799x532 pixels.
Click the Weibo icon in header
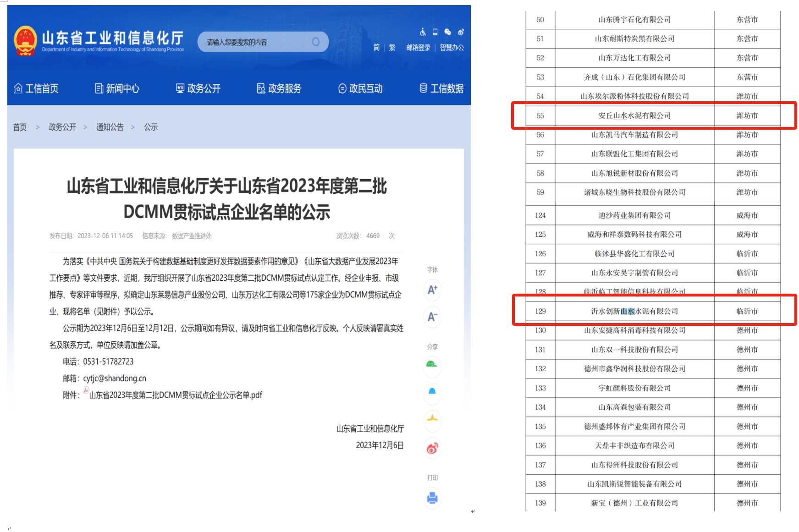pyautogui.click(x=461, y=32)
